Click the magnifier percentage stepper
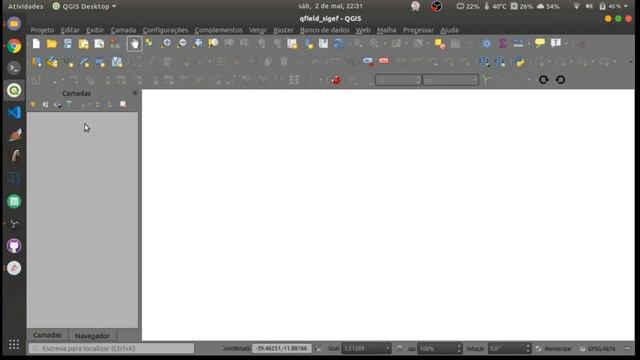Image resolution: width=640 pixels, height=360 pixels. click(459, 349)
